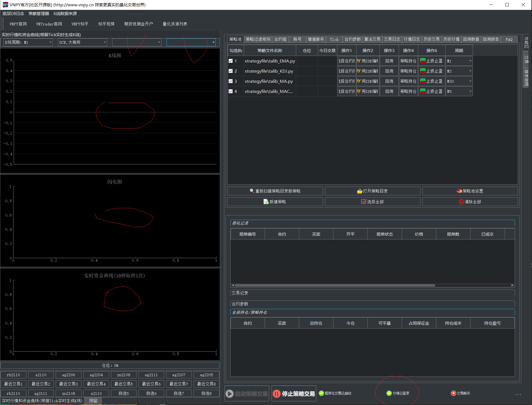Switch to the 算法交易 tab
Image resolution: width=532 pixels, height=405 pixels.
[372, 39]
